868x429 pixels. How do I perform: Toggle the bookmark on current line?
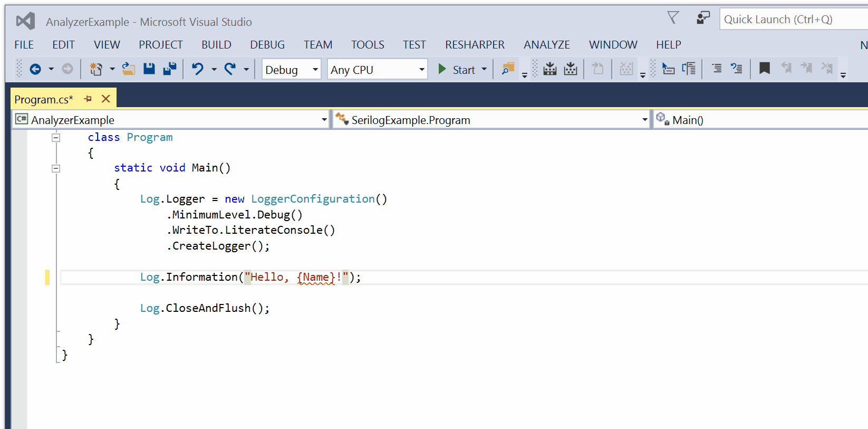click(x=764, y=69)
